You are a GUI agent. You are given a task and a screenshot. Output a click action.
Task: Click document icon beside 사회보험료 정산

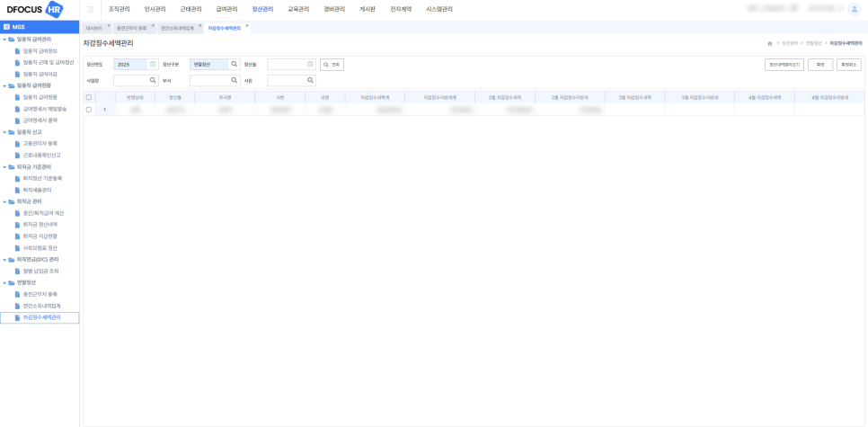click(17, 248)
